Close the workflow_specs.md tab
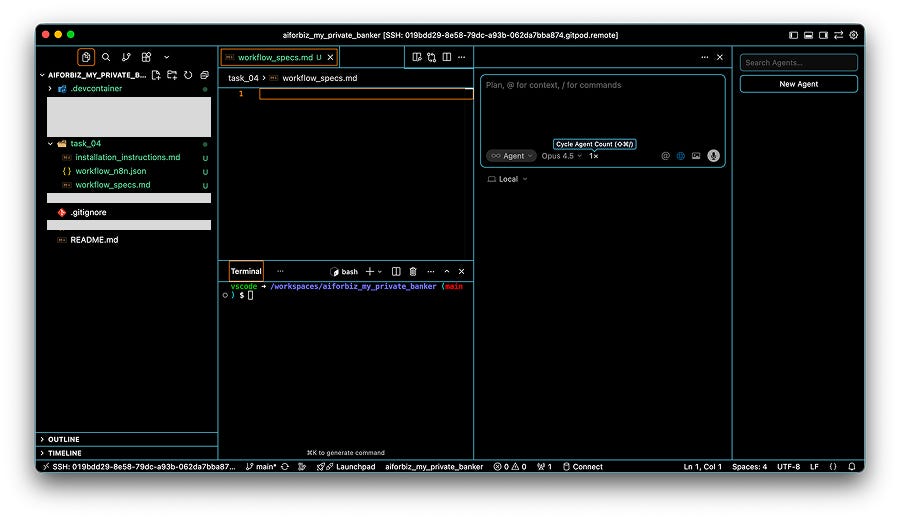The height and width of the screenshot is (519, 900). pyautogui.click(x=330, y=57)
